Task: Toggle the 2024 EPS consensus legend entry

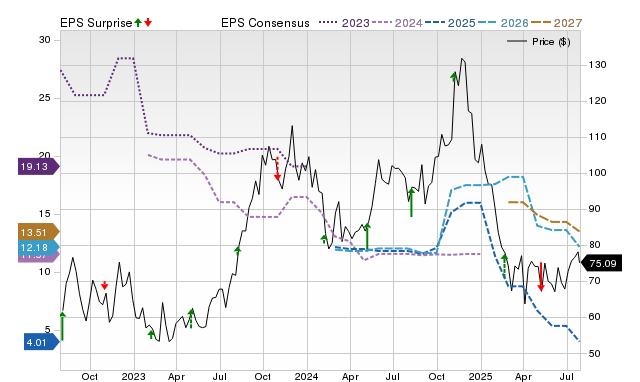Action: point(397,23)
